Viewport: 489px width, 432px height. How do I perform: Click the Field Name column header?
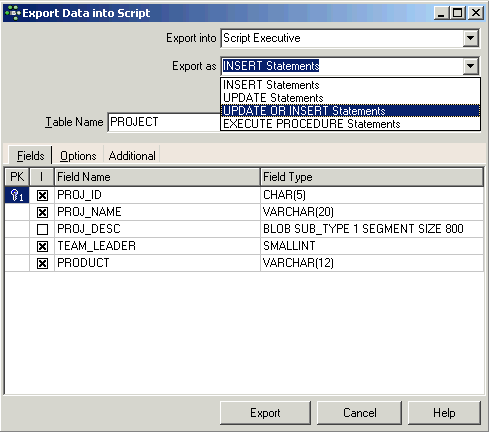pos(157,177)
